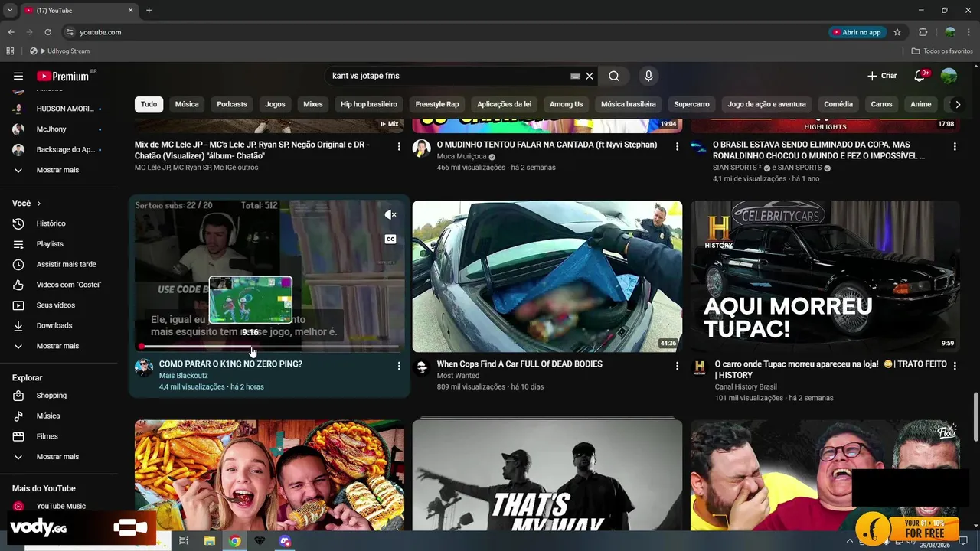980x551 pixels.
Task: Select the Jogos filter chip
Action: click(275, 104)
